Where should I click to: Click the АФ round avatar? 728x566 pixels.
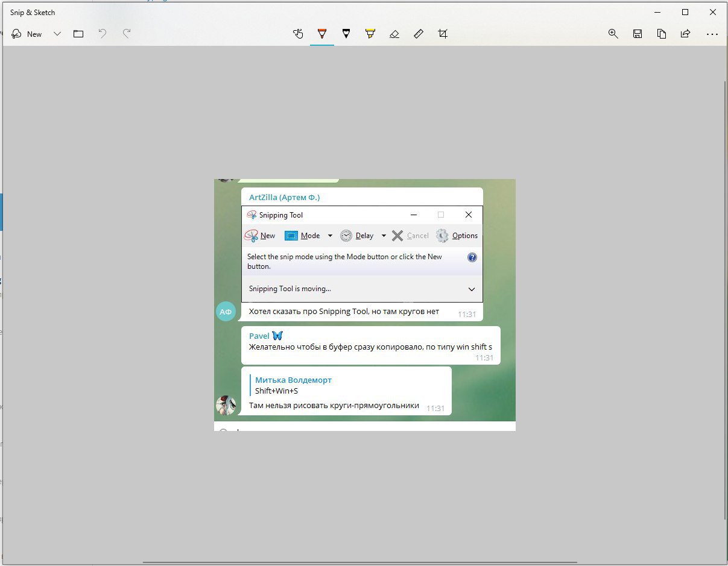[226, 311]
